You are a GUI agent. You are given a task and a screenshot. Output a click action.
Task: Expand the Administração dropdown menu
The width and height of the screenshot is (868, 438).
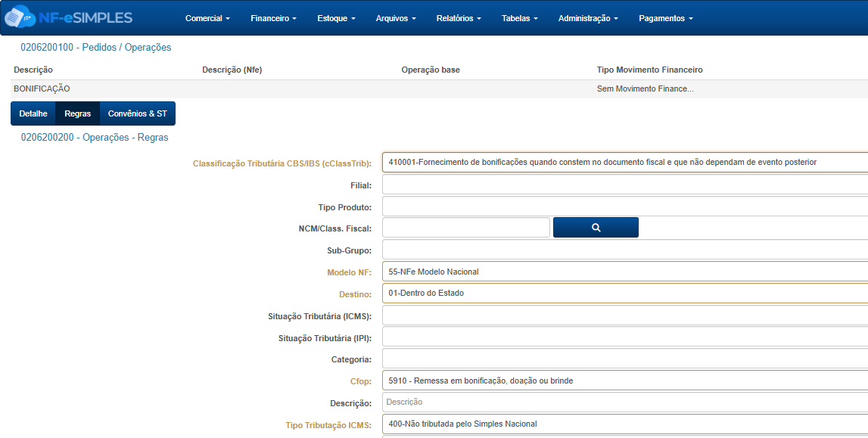tap(588, 18)
